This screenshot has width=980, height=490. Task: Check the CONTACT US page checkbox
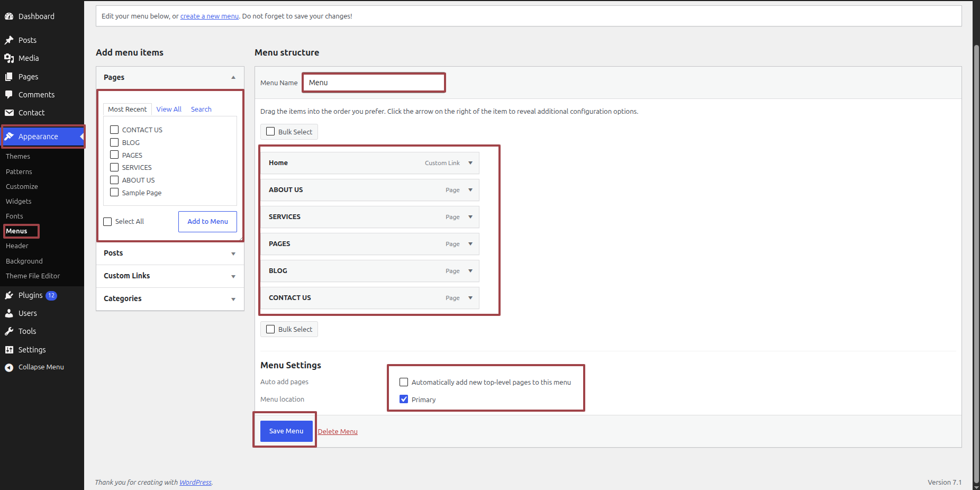[x=114, y=130]
